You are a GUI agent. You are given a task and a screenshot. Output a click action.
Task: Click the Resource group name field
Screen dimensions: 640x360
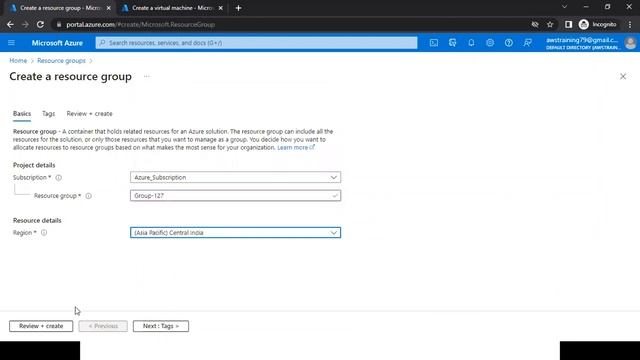[x=236, y=196]
